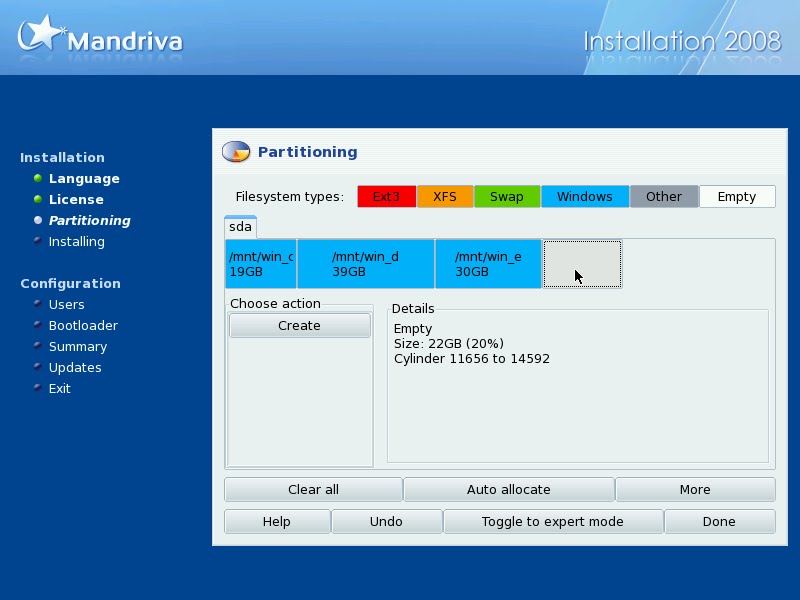Click the Updates configuration step

tap(75, 367)
